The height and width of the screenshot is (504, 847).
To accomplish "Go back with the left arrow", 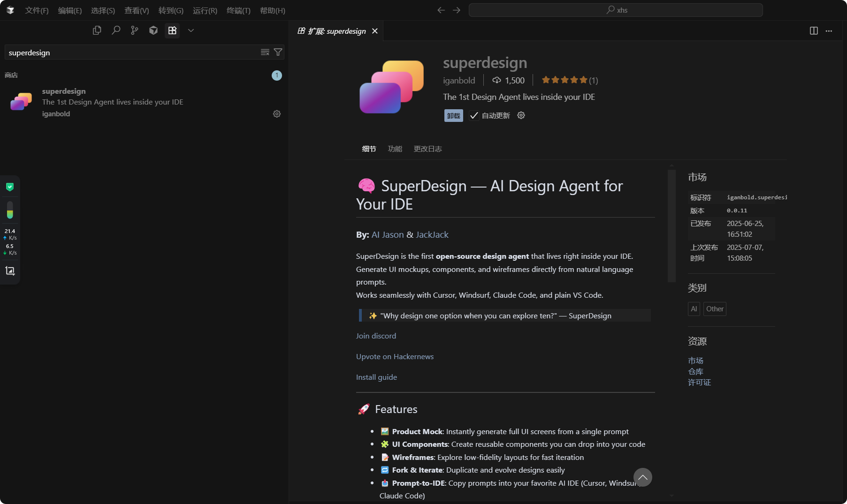I will 441,10.
